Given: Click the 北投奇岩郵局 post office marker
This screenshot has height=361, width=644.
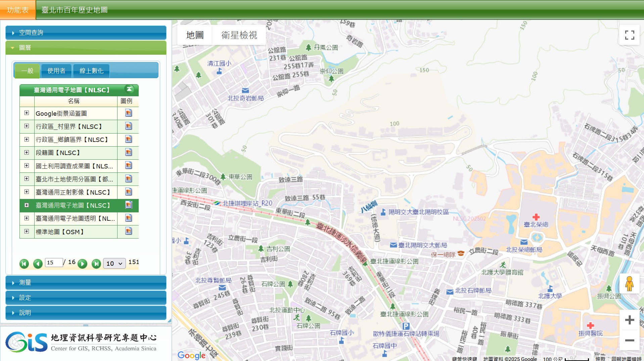Looking at the screenshot, I should click(x=245, y=91).
